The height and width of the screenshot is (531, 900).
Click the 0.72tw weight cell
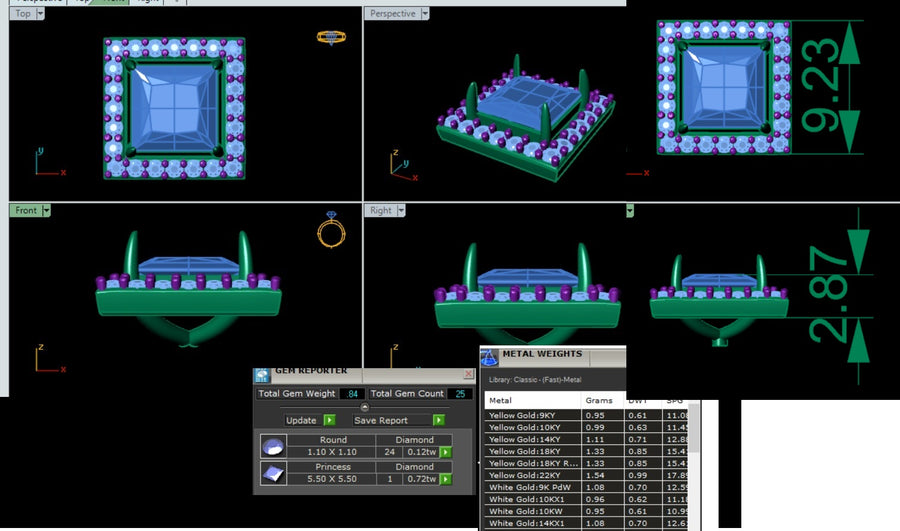pos(422,479)
